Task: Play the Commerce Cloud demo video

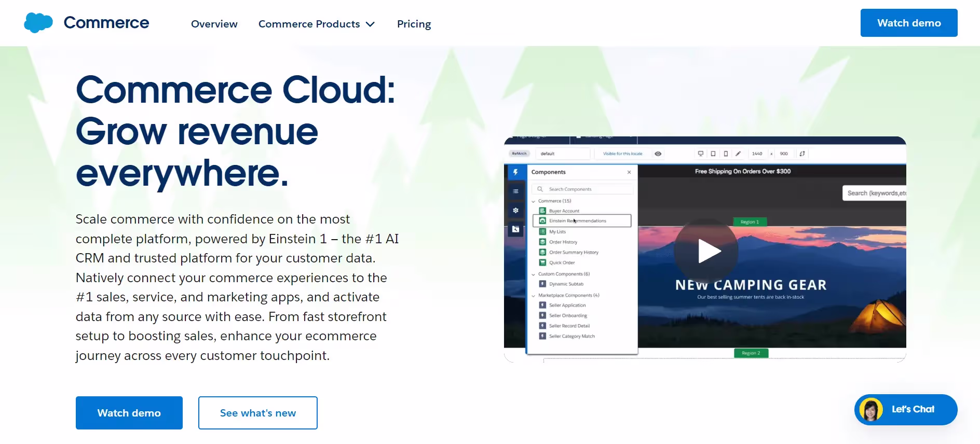Action: click(706, 251)
